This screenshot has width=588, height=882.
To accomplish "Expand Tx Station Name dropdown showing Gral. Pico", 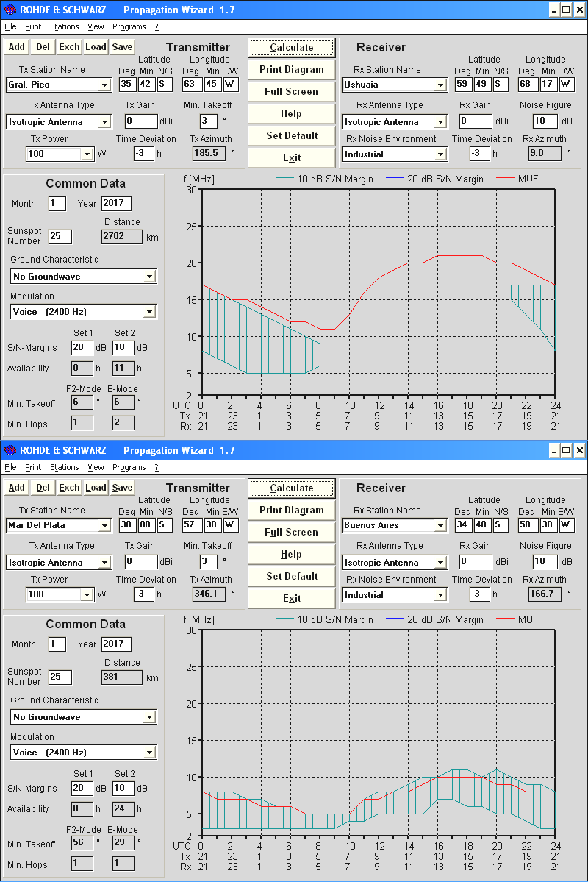I will point(104,85).
